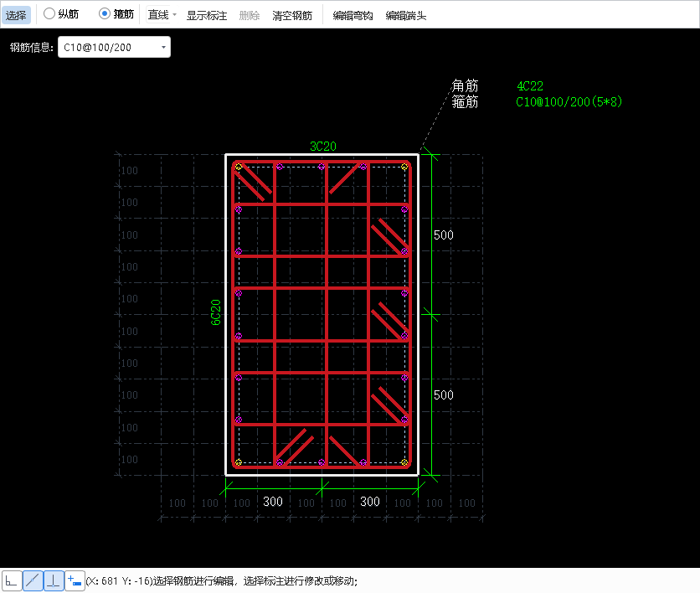Click the 显示标注 toolbar item

(x=207, y=16)
